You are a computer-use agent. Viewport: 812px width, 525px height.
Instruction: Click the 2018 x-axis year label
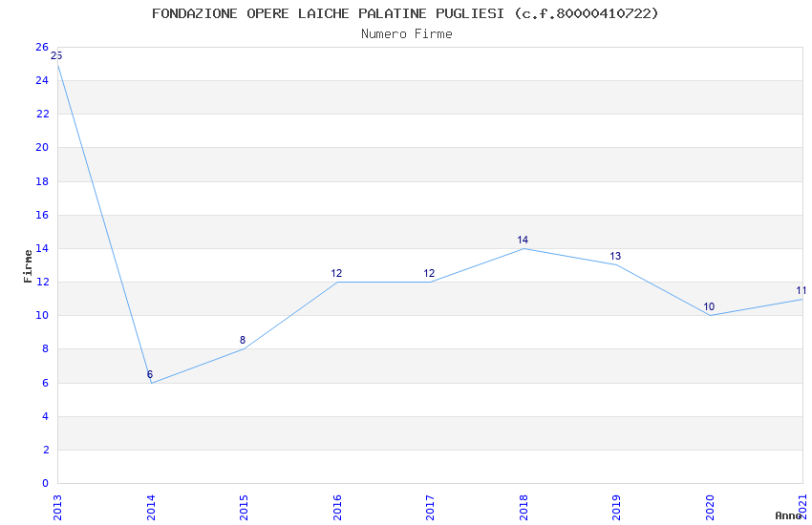[524, 508]
